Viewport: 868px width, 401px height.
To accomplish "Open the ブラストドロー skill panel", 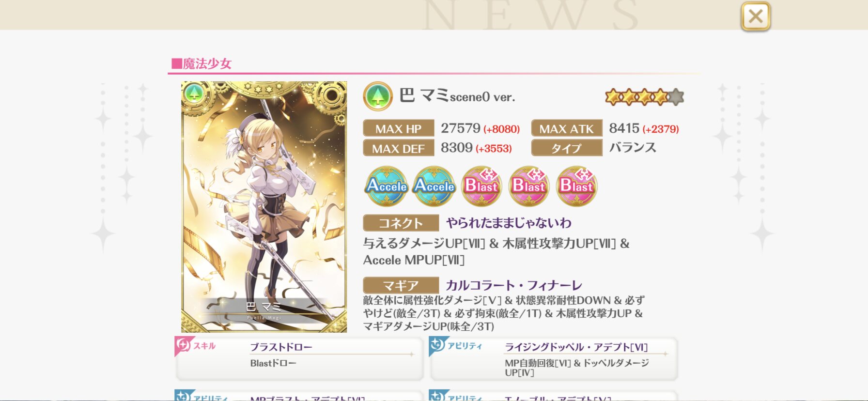I will [299, 359].
